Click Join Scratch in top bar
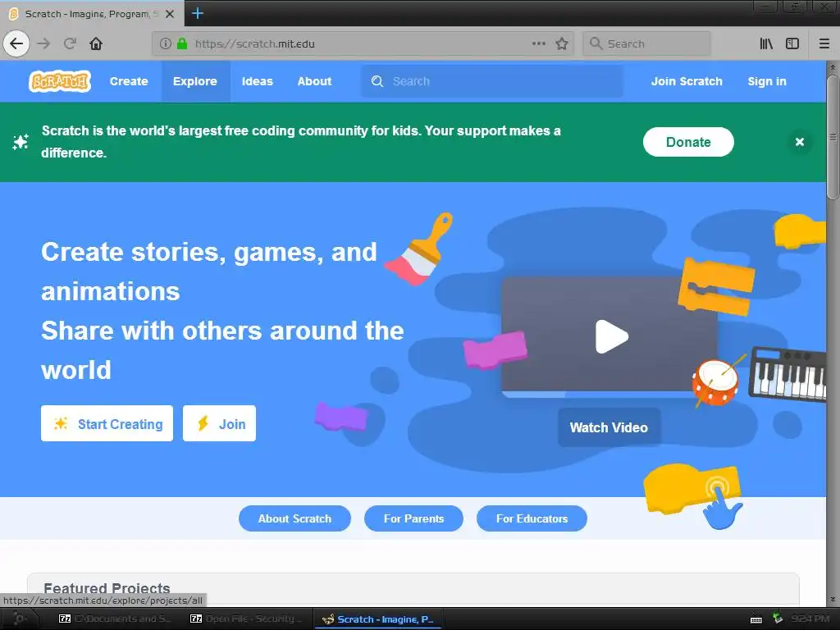Viewport: 840px width, 630px height. tap(687, 81)
